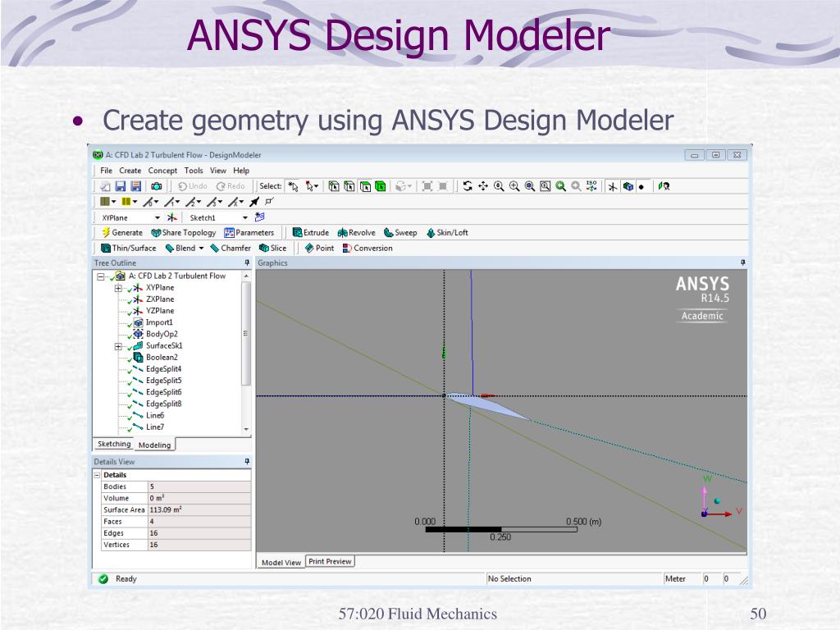Click the Tree Outline scroll down arrow
Screen dimensions: 840x630
[x=246, y=429]
